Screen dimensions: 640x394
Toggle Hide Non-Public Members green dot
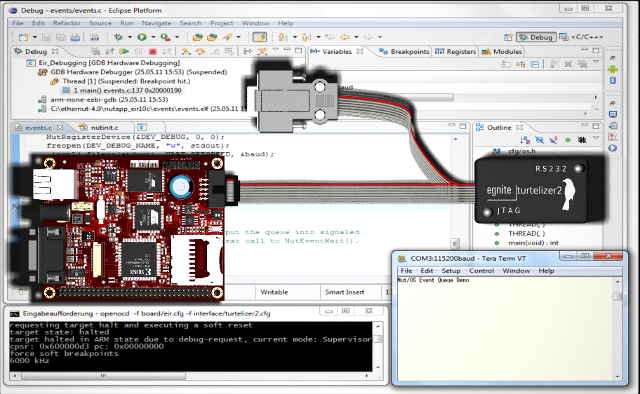click(568, 140)
